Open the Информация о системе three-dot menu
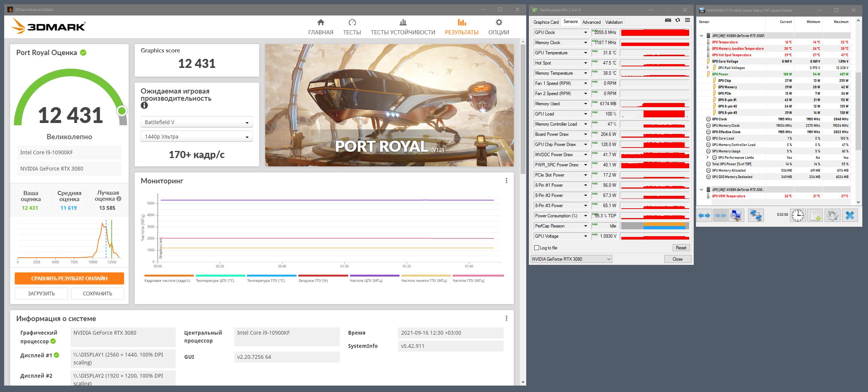 (506, 318)
